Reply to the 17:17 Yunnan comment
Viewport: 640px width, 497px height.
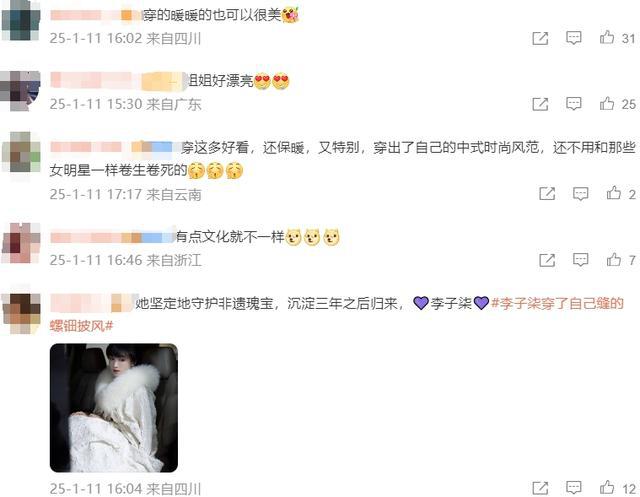580,194
